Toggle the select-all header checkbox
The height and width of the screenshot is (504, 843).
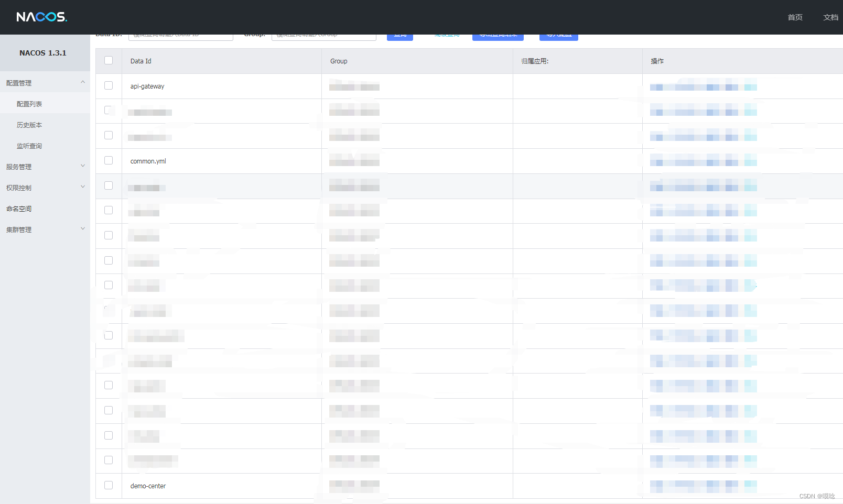pos(109,60)
